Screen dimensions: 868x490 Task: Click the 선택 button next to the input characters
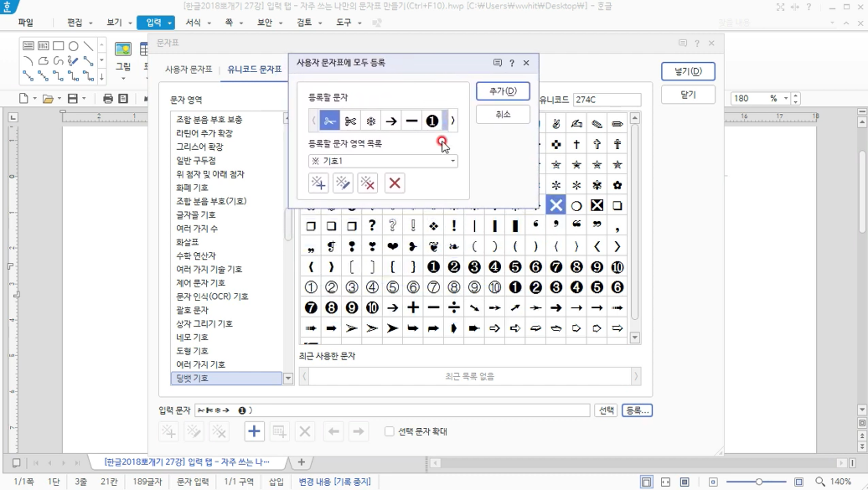pyautogui.click(x=606, y=410)
